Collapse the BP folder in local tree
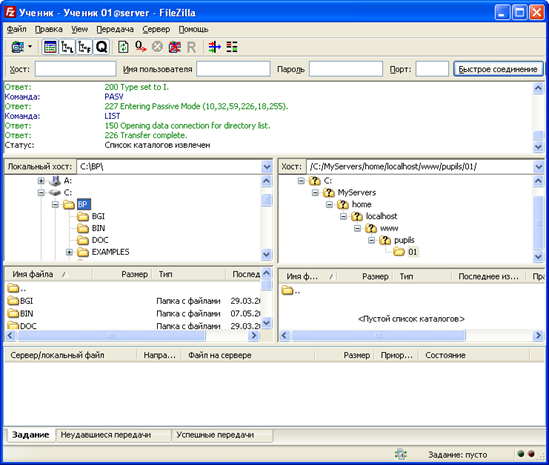Viewport: 549px width, 465px height. coord(55,204)
